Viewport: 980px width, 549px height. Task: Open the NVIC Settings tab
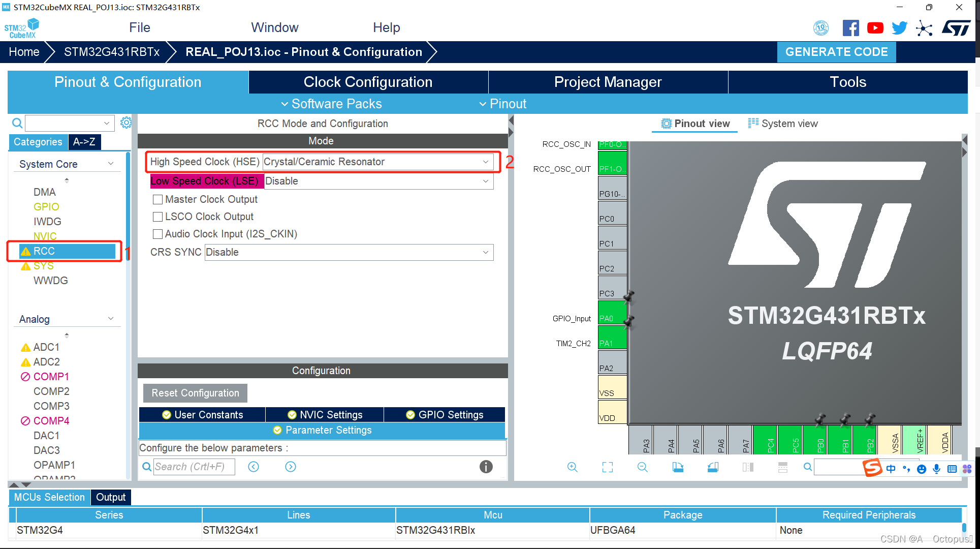click(x=325, y=415)
